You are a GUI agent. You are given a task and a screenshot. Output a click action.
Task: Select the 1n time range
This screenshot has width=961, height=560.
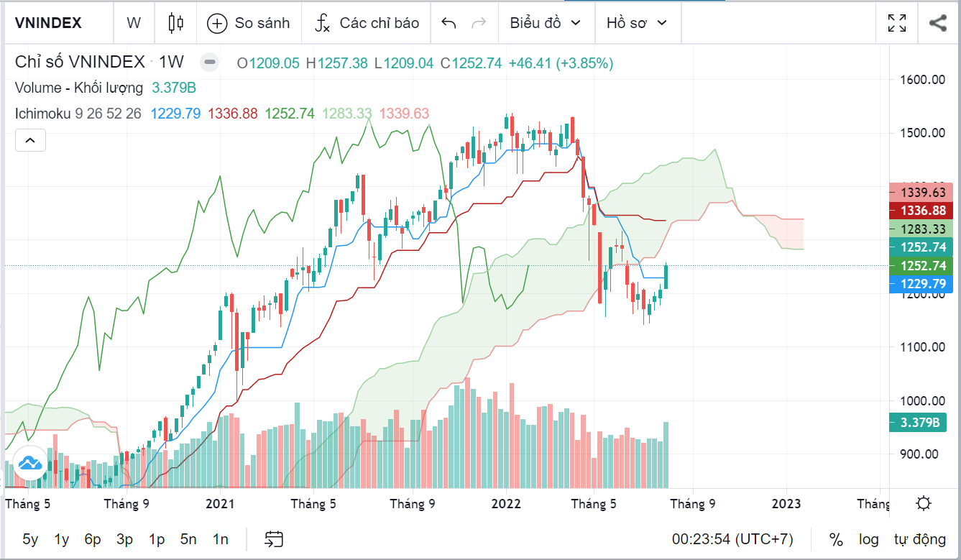[x=221, y=539]
